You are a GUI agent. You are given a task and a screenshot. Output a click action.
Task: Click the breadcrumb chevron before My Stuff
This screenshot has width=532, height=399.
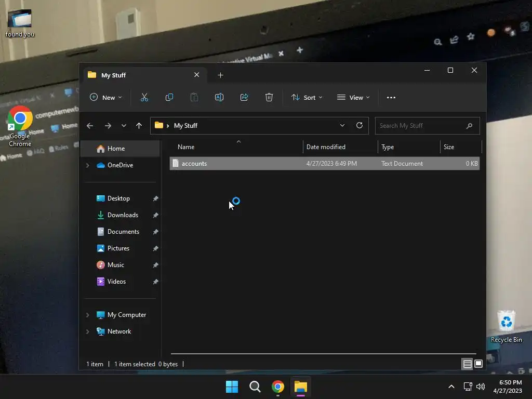pos(168,126)
